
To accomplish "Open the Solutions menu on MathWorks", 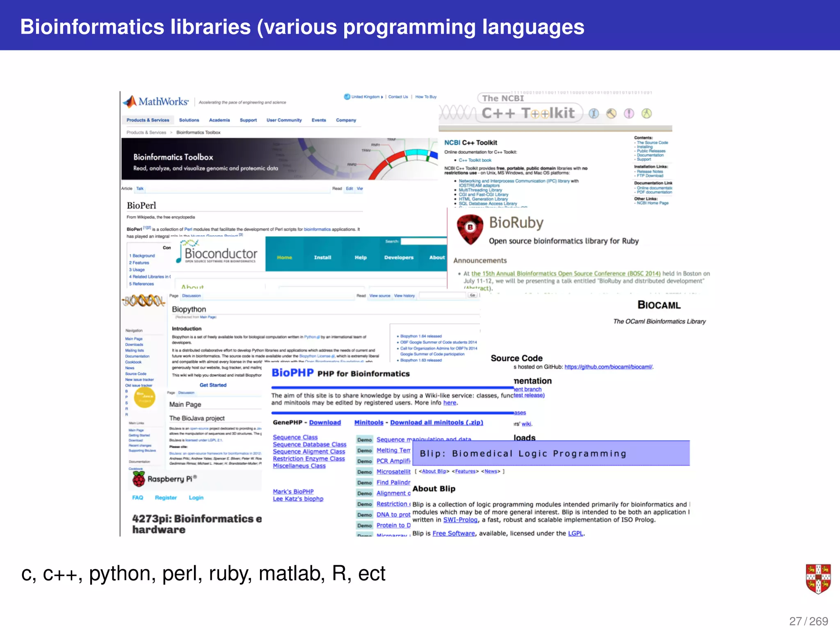I will (x=189, y=120).
